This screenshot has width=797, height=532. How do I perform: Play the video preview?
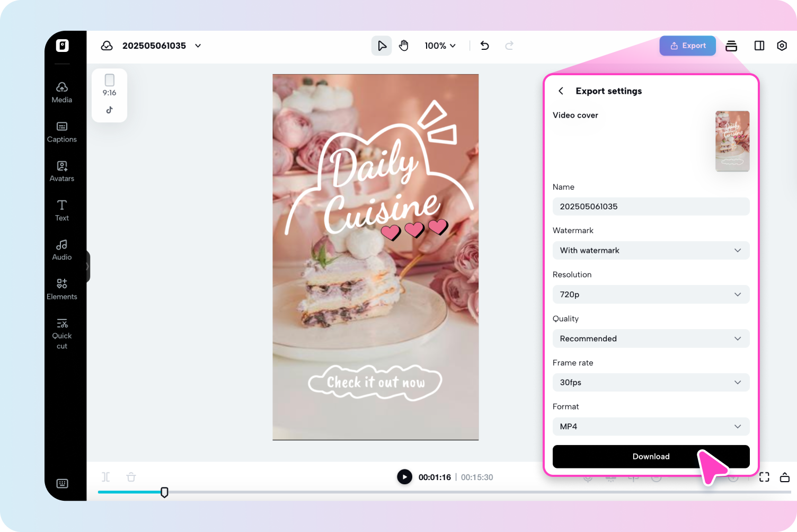click(404, 477)
